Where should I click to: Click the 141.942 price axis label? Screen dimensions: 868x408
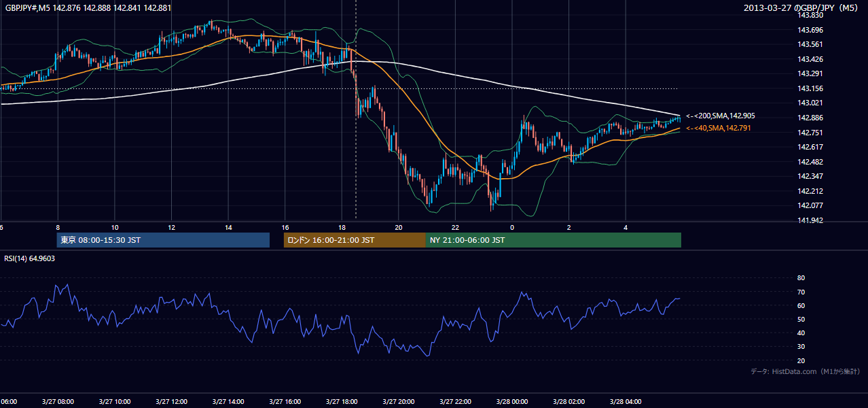pos(810,220)
